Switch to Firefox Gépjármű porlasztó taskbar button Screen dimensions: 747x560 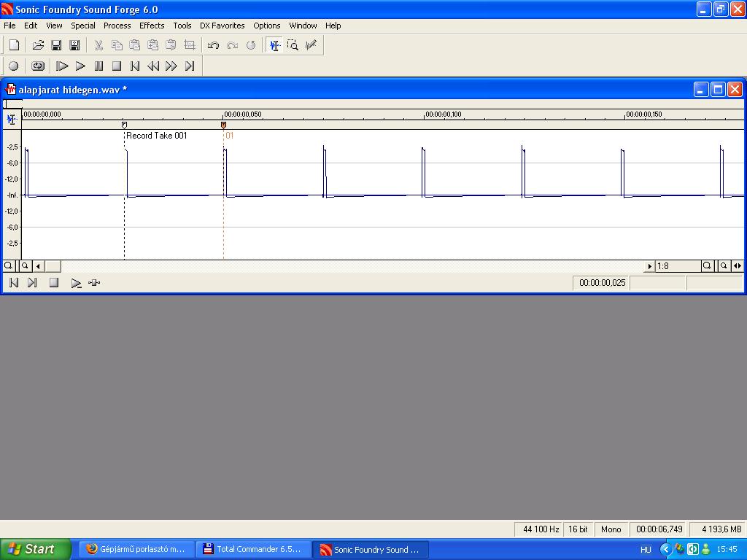[x=136, y=549]
